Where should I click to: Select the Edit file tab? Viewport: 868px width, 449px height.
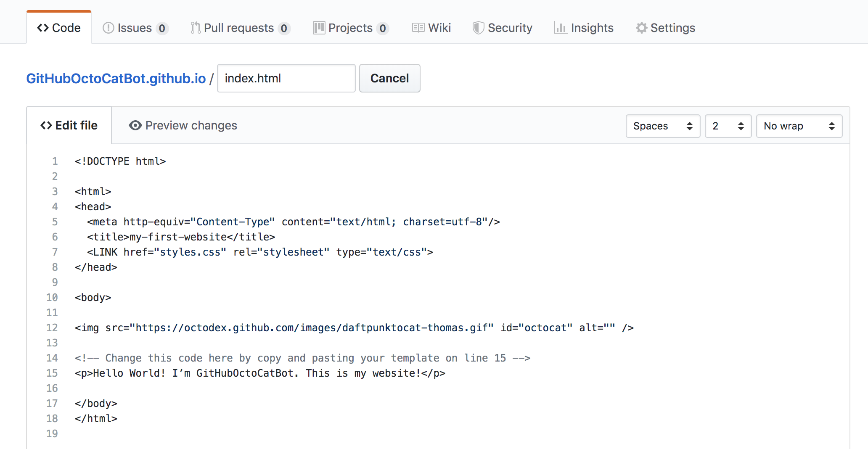pos(69,125)
